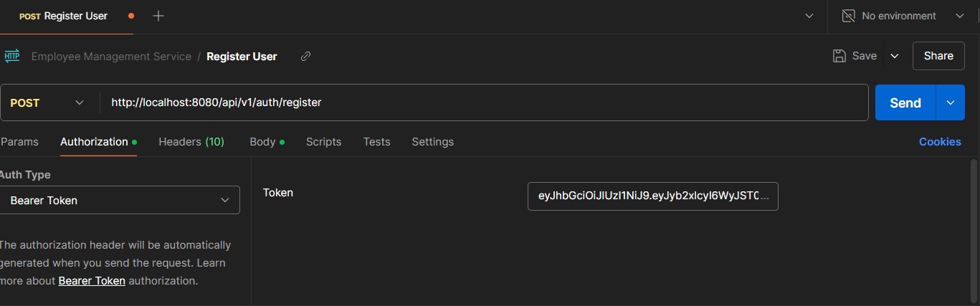Viewport: 980px width, 306px height.
Task: Go to Employee Management Service collection breadcrumb
Action: tap(111, 56)
